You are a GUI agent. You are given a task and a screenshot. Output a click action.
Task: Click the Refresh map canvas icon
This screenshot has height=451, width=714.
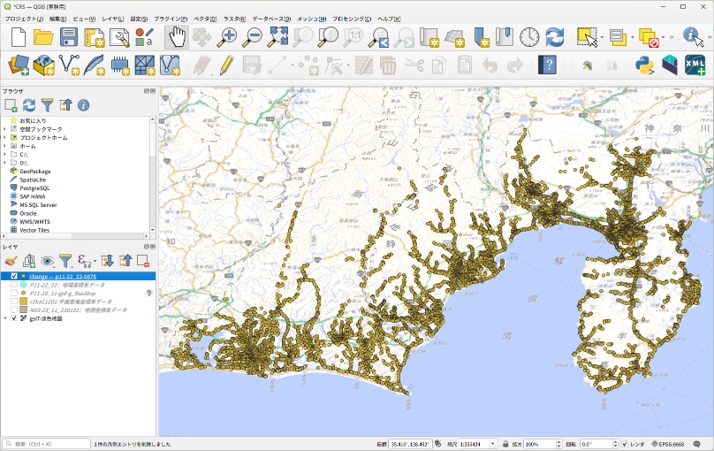554,38
